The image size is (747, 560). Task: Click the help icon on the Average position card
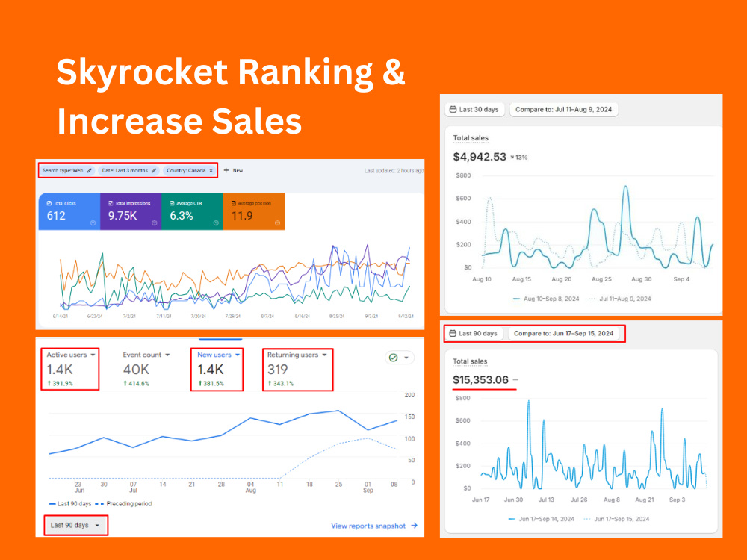coord(277,223)
